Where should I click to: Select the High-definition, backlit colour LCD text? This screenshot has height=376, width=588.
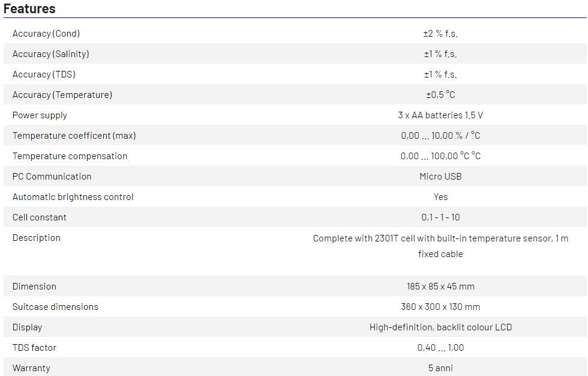point(440,327)
